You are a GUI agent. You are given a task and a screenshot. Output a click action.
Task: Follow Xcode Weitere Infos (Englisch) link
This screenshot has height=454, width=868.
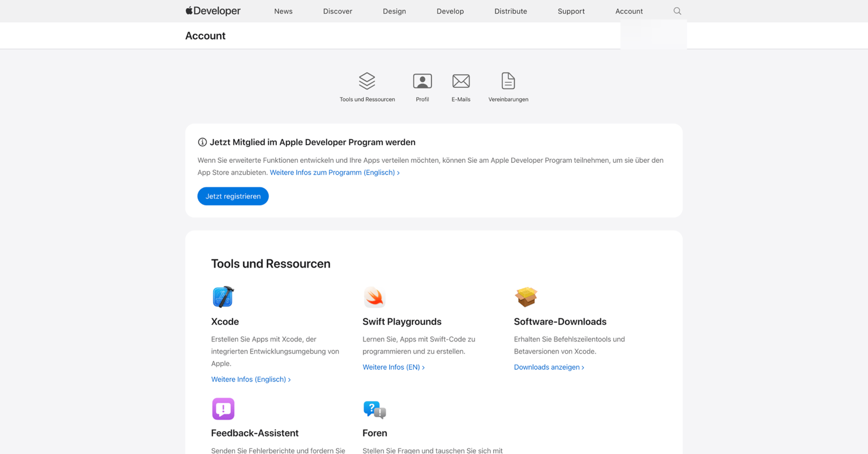[x=251, y=379]
